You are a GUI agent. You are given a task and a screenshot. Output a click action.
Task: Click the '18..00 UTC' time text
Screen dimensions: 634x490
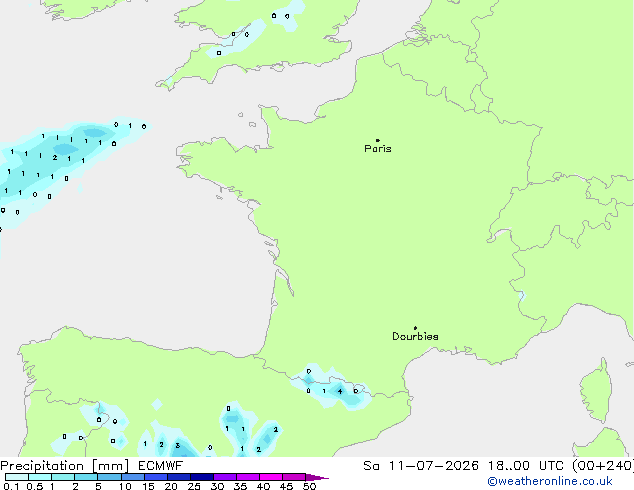[x=526, y=466]
